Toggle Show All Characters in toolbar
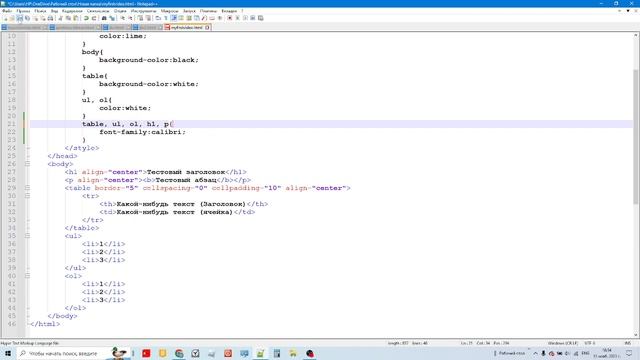The height and width of the screenshot is (360, 640). pyautogui.click(x=166, y=18)
